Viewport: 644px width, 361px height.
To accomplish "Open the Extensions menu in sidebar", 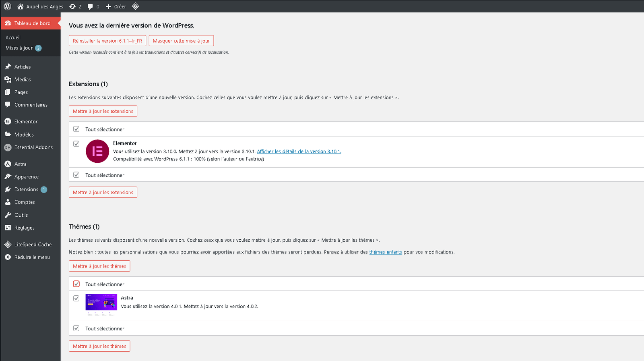I will [x=26, y=189].
